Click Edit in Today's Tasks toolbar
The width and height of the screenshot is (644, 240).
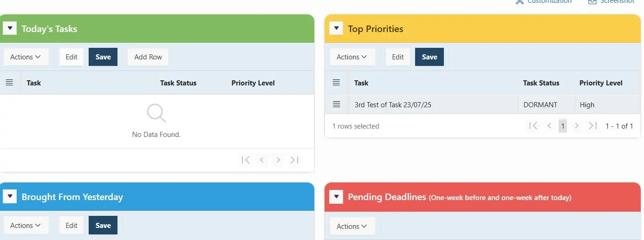[x=72, y=57]
